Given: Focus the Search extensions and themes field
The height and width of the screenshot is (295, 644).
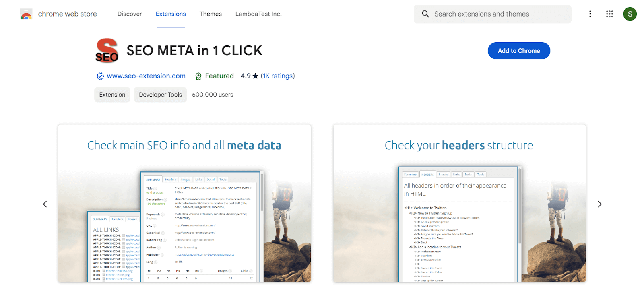Looking at the screenshot, I should click(493, 14).
